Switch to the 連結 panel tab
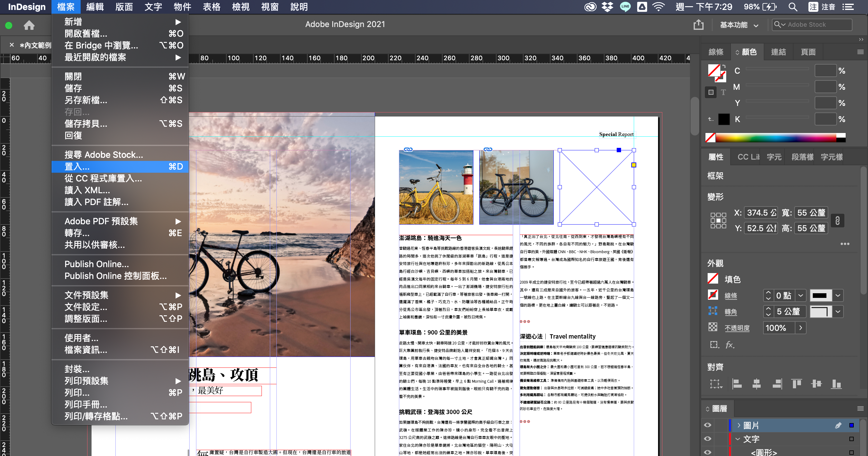This screenshot has height=456, width=868. [x=778, y=52]
